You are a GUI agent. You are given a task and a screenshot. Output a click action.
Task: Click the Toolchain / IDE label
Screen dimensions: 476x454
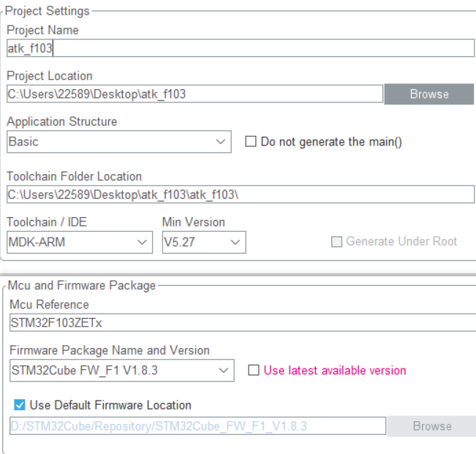tap(47, 222)
